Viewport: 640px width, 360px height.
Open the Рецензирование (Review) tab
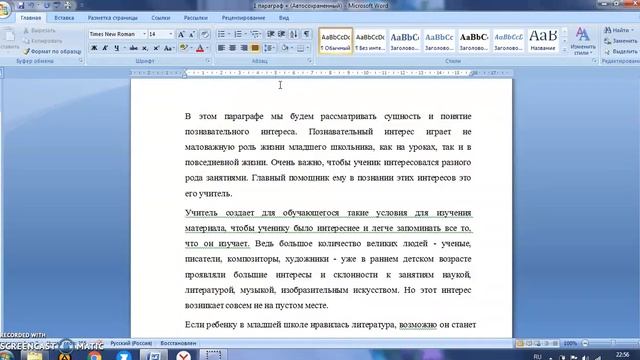[x=243, y=18]
